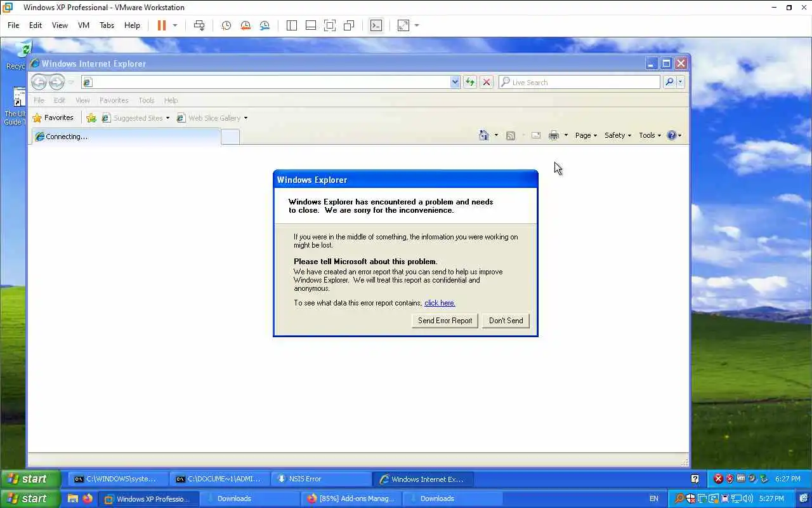Toggle the VMware library sidebar
Screen dimensions: 812x508
pos(292,25)
